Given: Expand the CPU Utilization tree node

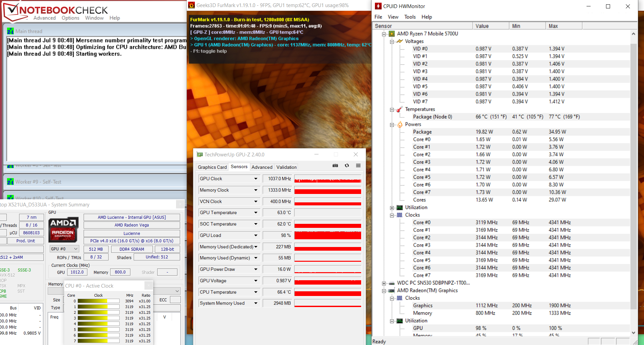Looking at the screenshot, I should [x=392, y=208].
